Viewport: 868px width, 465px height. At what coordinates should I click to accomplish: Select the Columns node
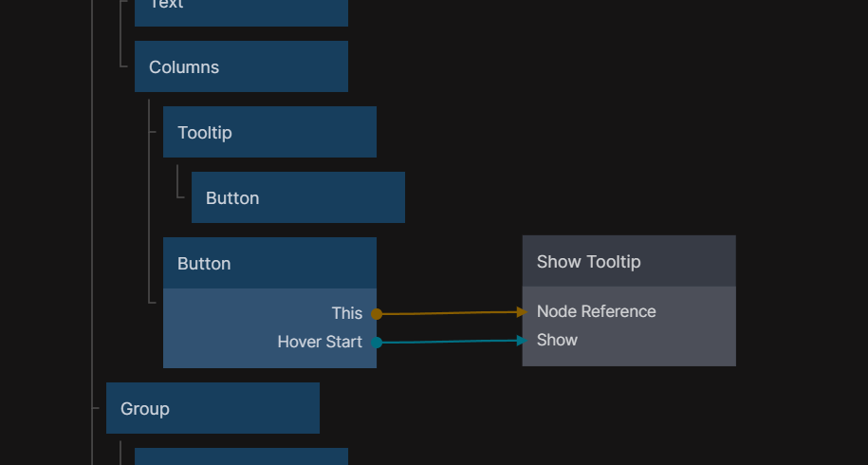point(241,66)
